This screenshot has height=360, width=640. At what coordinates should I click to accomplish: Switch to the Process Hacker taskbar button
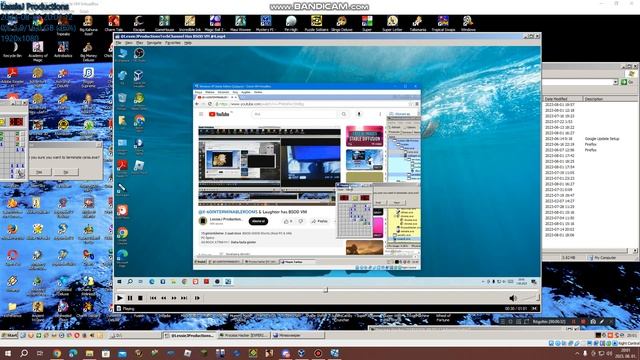coord(243,336)
